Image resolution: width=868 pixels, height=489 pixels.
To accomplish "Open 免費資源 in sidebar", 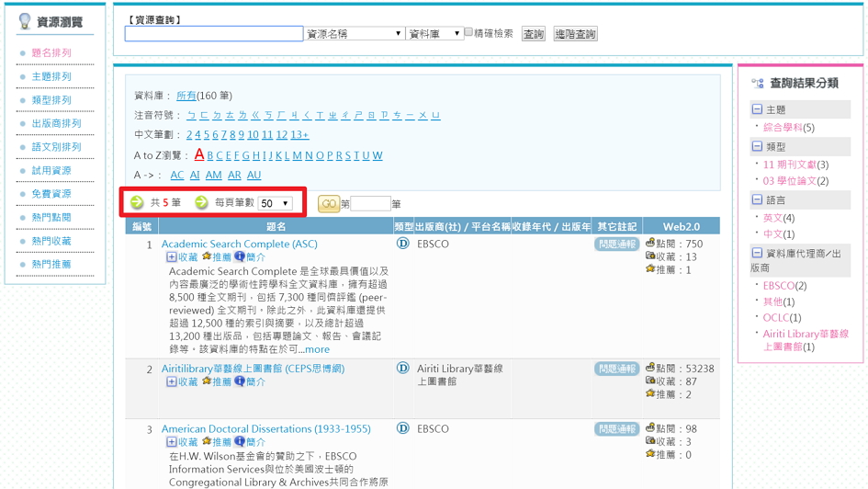I will (x=51, y=194).
